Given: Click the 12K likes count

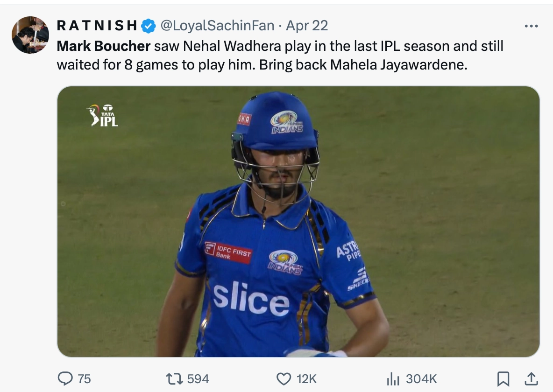Looking at the screenshot, I should click(x=306, y=378).
